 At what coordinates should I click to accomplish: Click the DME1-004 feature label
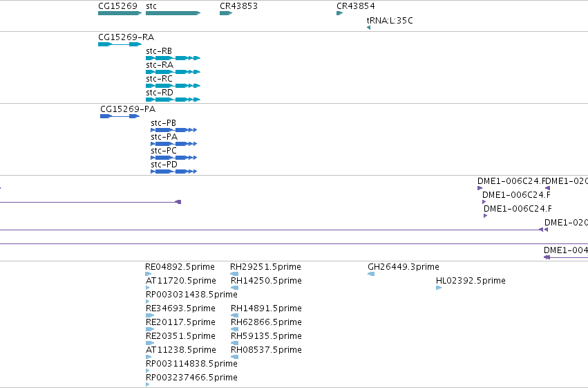566,250
